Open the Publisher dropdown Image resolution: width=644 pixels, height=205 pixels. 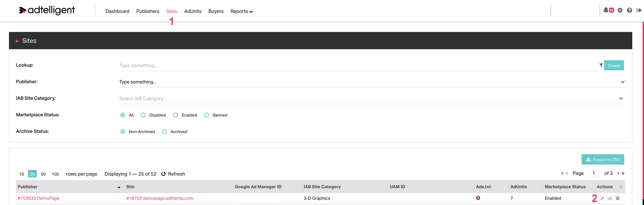tap(372, 82)
